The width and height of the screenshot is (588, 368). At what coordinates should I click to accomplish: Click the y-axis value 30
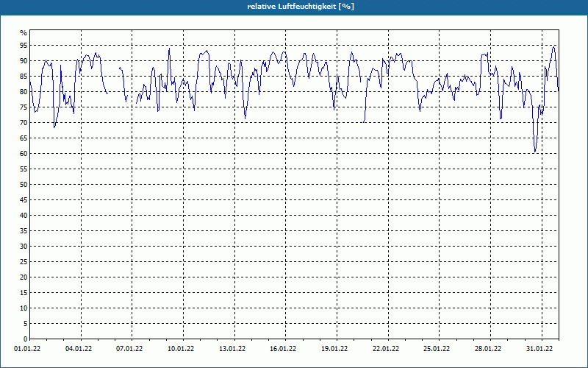[24, 247]
